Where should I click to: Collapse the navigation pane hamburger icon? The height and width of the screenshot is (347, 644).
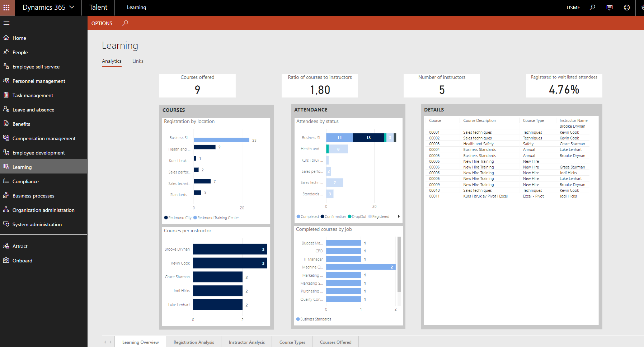tap(6, 23)
